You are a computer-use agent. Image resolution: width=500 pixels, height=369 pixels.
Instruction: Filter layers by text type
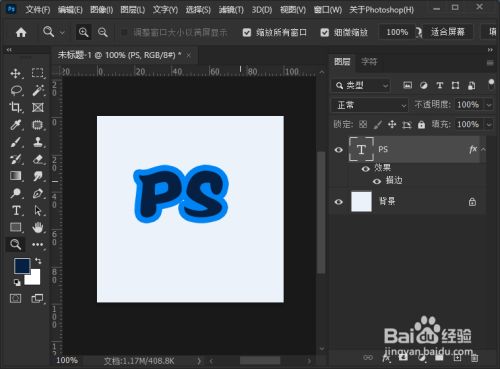[x=440, y=85]
